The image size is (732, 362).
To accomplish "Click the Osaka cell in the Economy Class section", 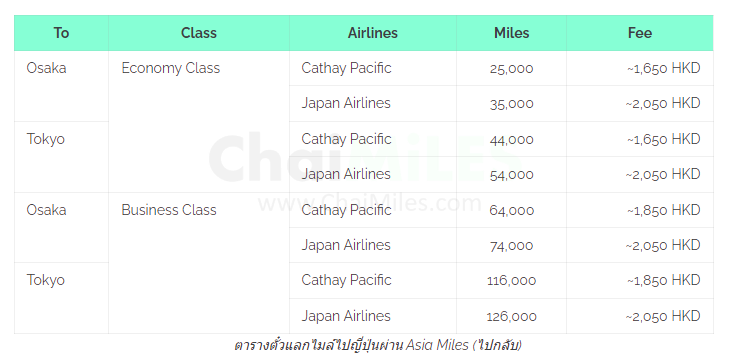I will (61, 86).
